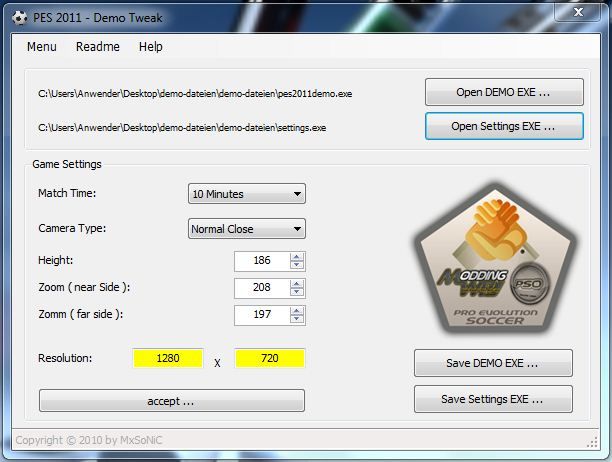Viewport: 612px width, 462px height.
Task: Click Save Settings EXE button
Action: 493,399
